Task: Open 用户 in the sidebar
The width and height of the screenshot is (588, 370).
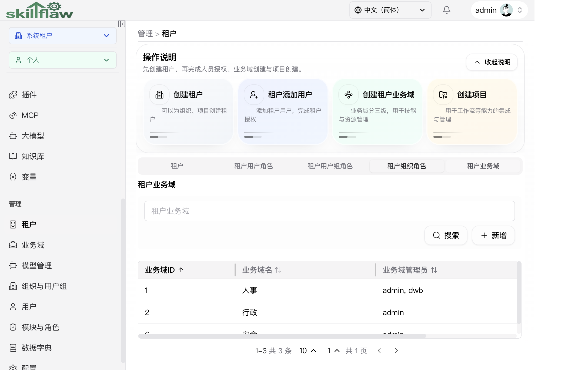Action: point(29,307)
